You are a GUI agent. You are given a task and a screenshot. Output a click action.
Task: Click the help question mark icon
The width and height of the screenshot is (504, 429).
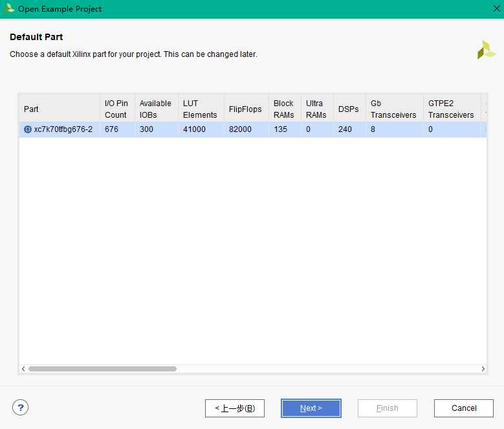tap(20, 408)
